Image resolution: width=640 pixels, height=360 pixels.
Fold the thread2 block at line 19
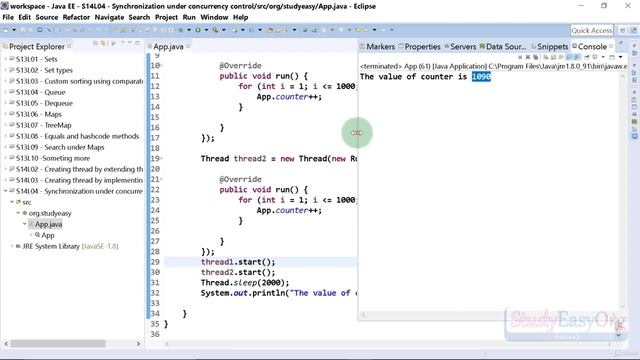tap(162, 158)
